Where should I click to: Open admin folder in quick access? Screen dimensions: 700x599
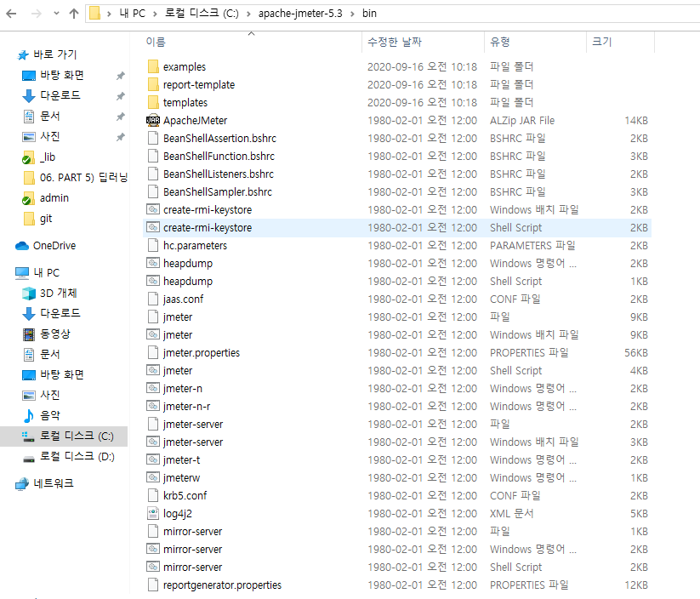pos(45,198)
